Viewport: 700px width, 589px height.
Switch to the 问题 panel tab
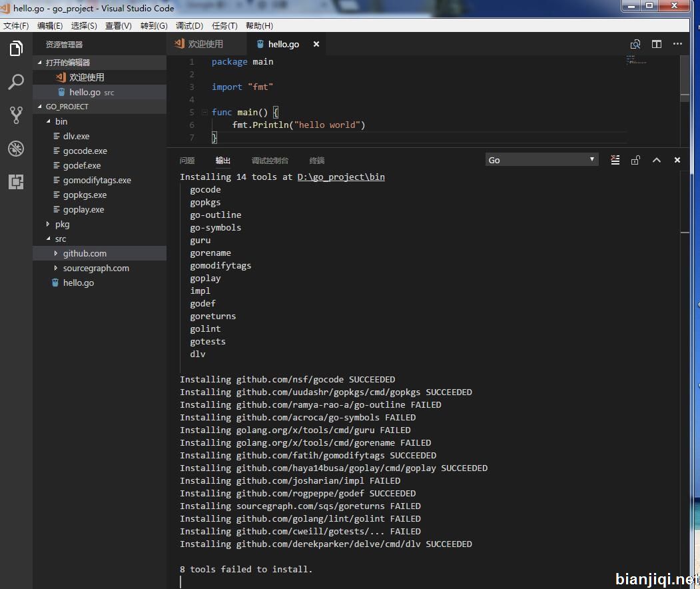pos(186,161)
